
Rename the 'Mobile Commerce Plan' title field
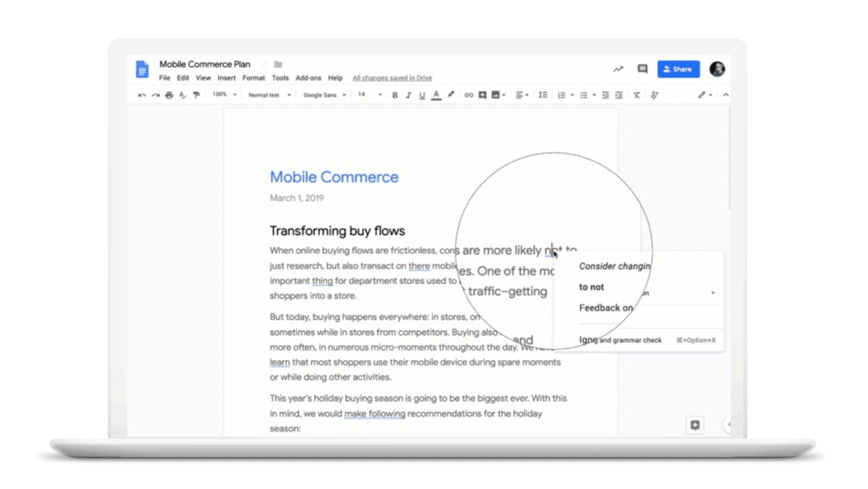(205, 64)
